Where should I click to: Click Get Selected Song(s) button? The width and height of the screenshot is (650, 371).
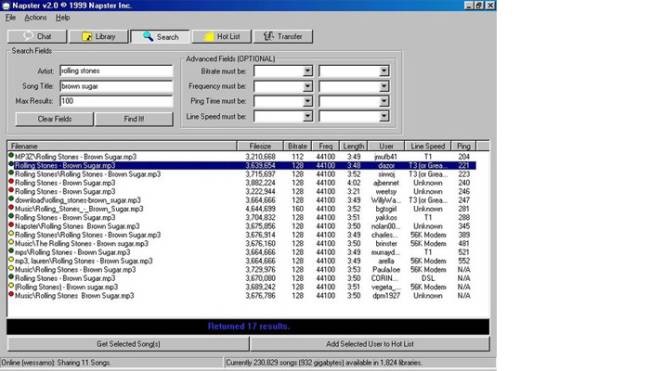(x=128, y=344)
